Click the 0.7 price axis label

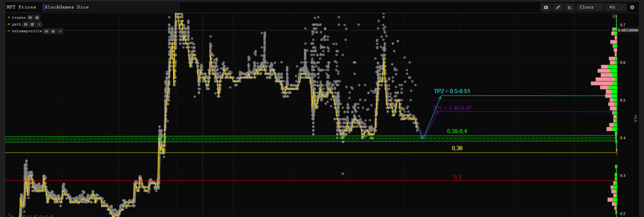coord(623,25)
